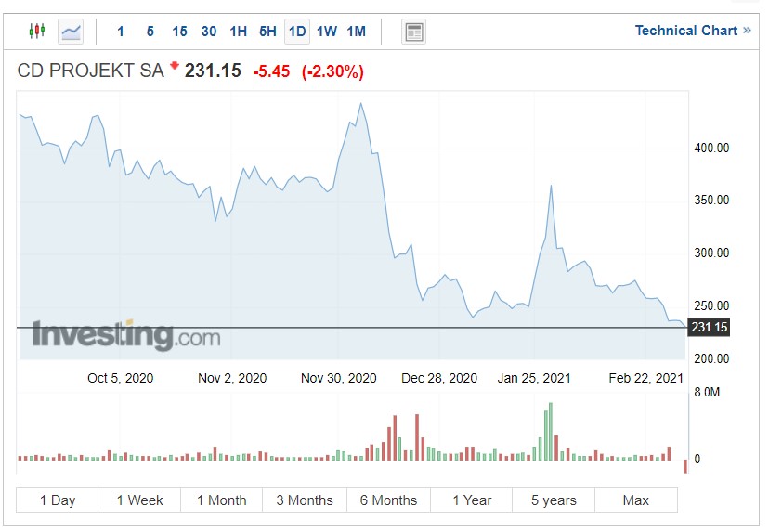
Task: Click the Dec 28, 2020 date label
Action: (439, 378)
